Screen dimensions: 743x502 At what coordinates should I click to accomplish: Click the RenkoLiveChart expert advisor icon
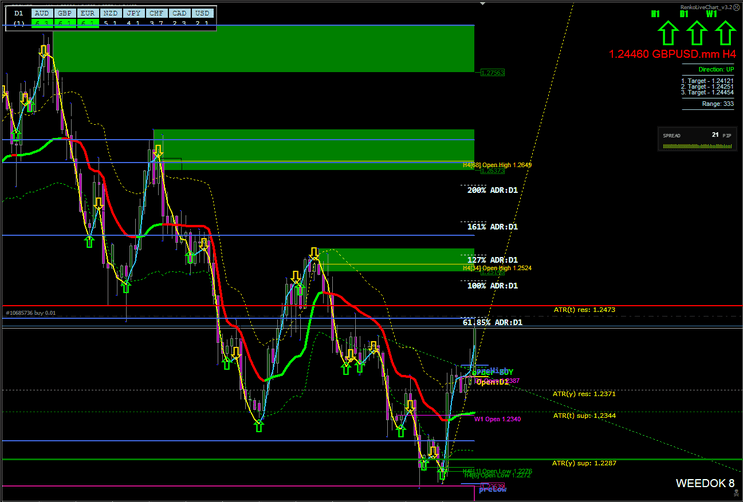pyautogui.click(x=735, y=7)
